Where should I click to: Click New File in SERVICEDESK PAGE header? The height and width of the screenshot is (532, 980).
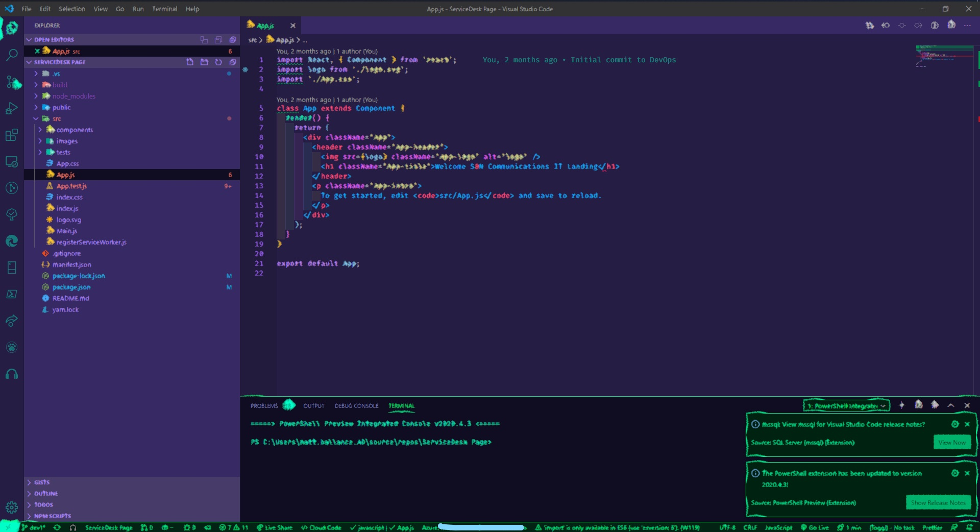click(190, 62)
